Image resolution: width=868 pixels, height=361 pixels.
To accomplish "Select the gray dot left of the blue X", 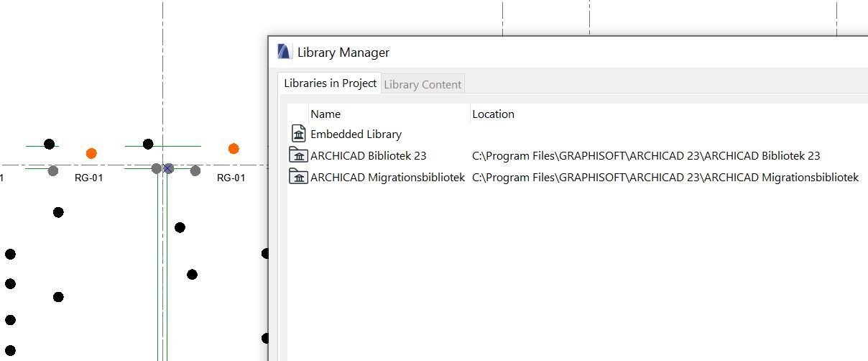I will coord(156,168).
